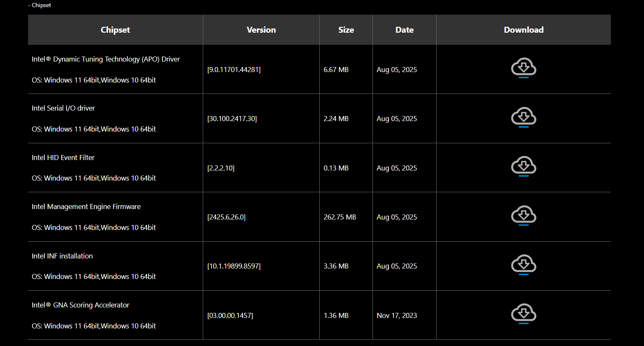644x346 pixels.
Task: Click version [2.2.2.10]
Action: [221, 168]
